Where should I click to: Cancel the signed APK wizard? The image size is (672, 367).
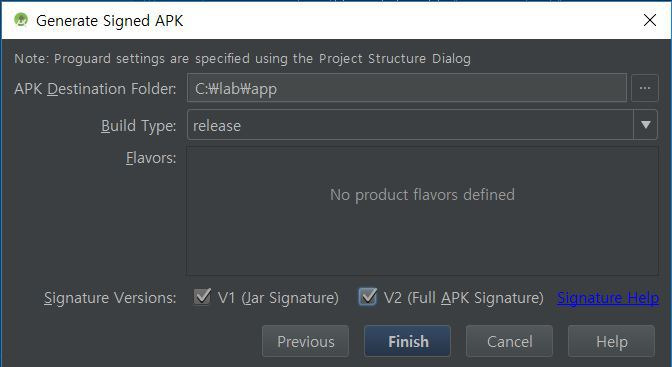coord(510,341)
